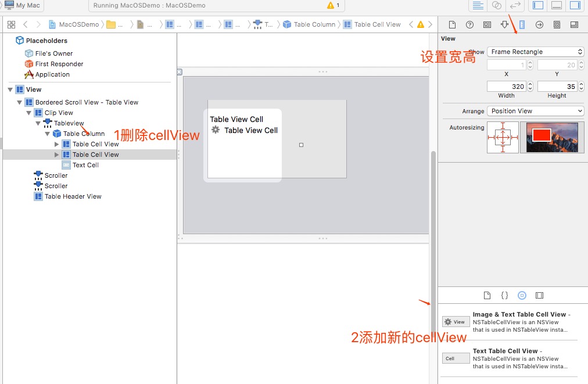Open the File inspector
Viewport: 588px width, 384px height.
[452, 24]
